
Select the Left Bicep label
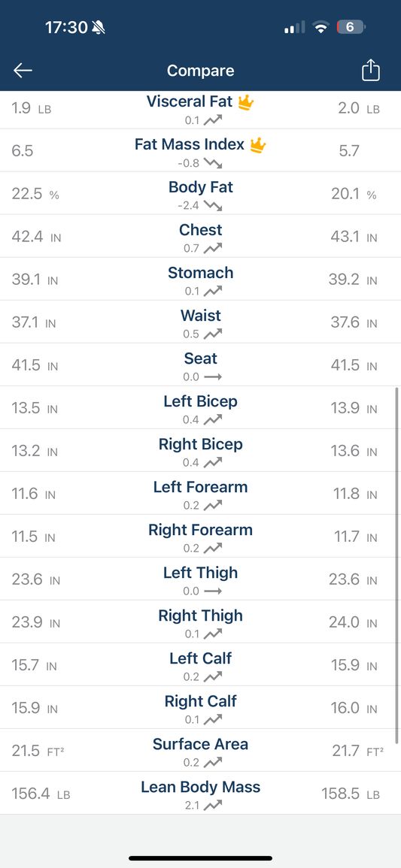(200, 401)
